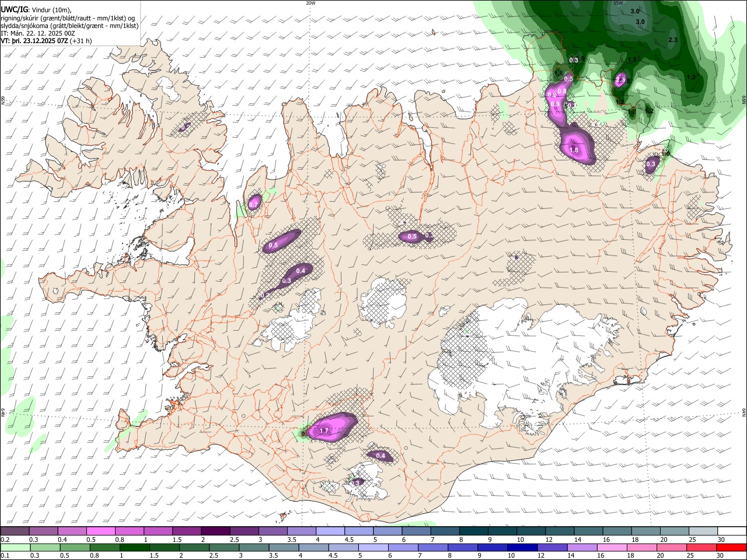Click the 'IT: Mán. 22. 12. 2025 00Z' line
Image resolution: width=747 pixels, height=560 pixels.
pos(38,33)
